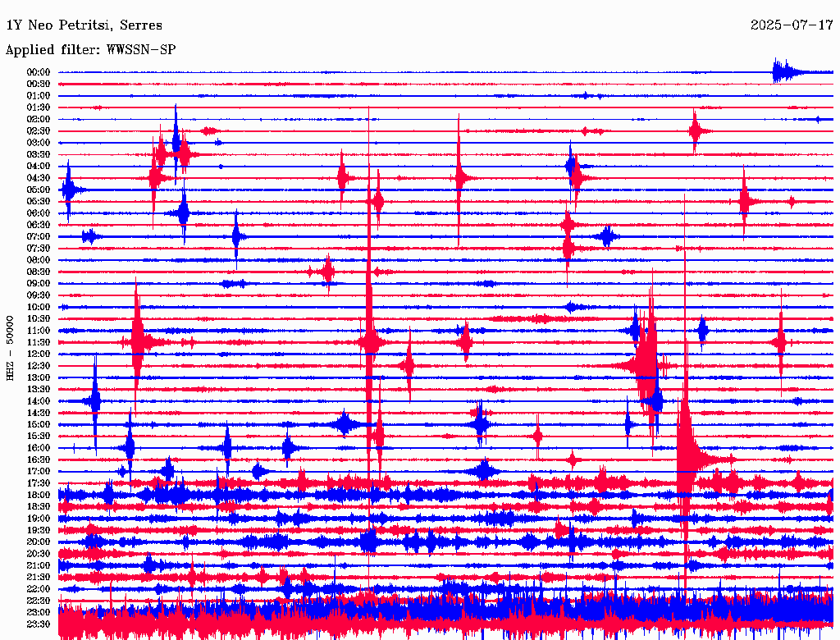
Task: Select the 17:00 time row label
Action: click(39, 472)
